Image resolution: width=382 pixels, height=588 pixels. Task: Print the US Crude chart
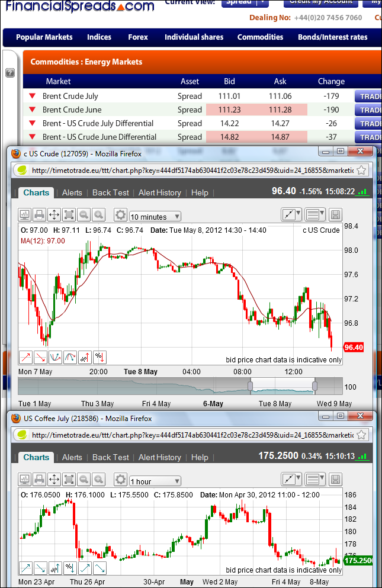(x=40, y=215)
